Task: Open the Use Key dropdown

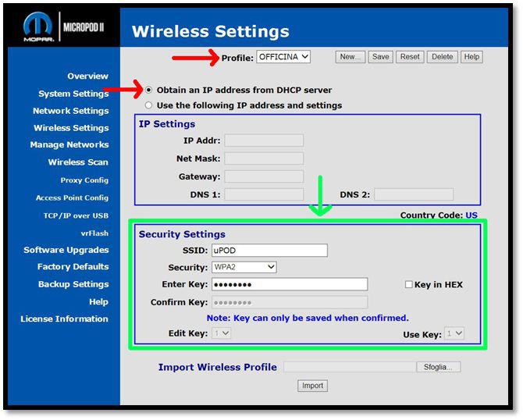Action: tap(455, 334)
